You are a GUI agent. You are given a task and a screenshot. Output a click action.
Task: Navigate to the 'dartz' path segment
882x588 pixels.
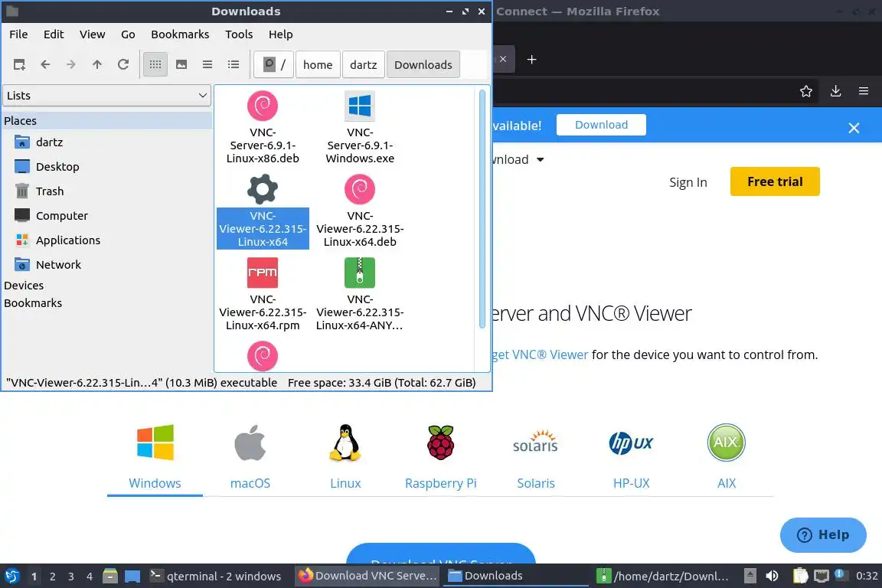coord(364,65)
